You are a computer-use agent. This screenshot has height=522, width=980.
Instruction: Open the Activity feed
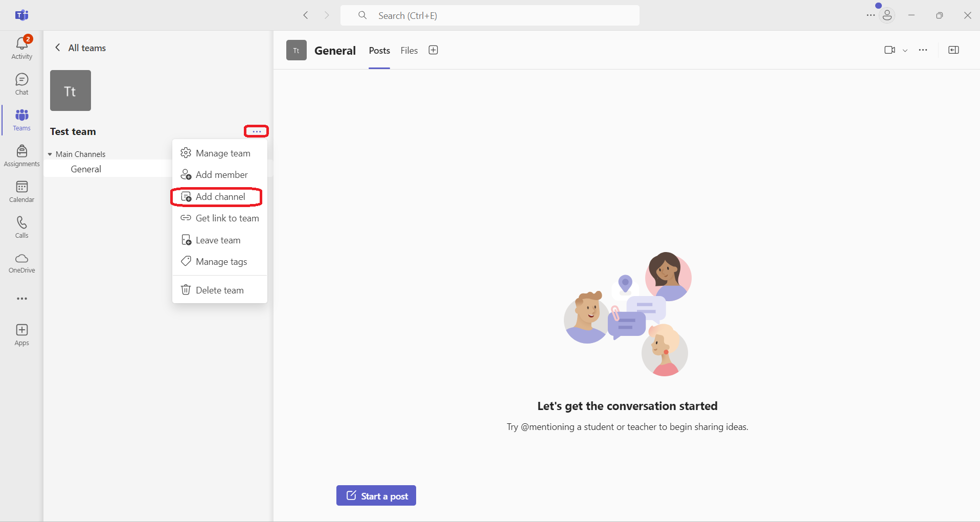coord(21,48)
